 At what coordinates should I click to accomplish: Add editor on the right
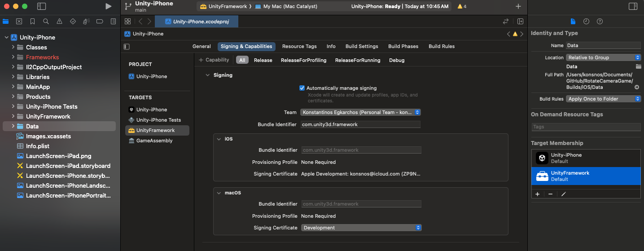coord(520,21)
